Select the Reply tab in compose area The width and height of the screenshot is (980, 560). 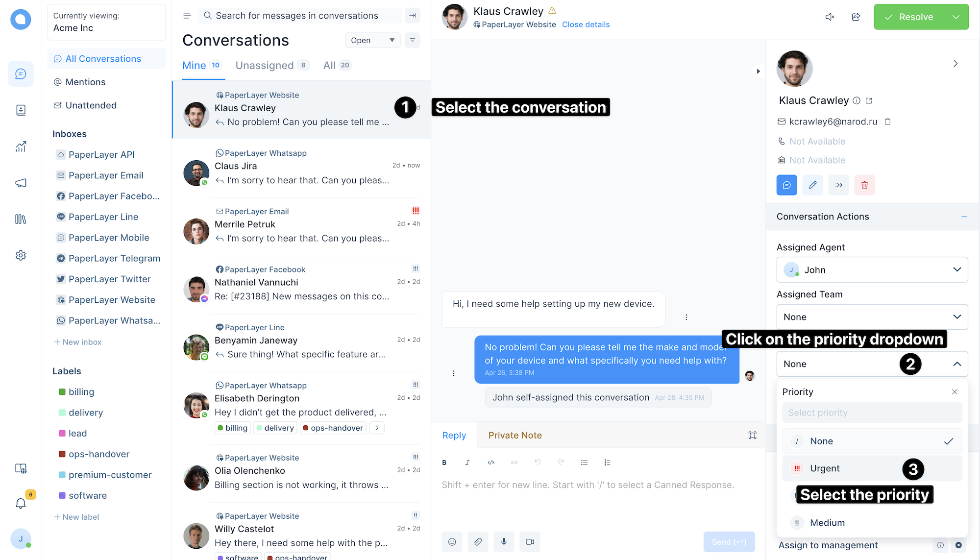454,435
